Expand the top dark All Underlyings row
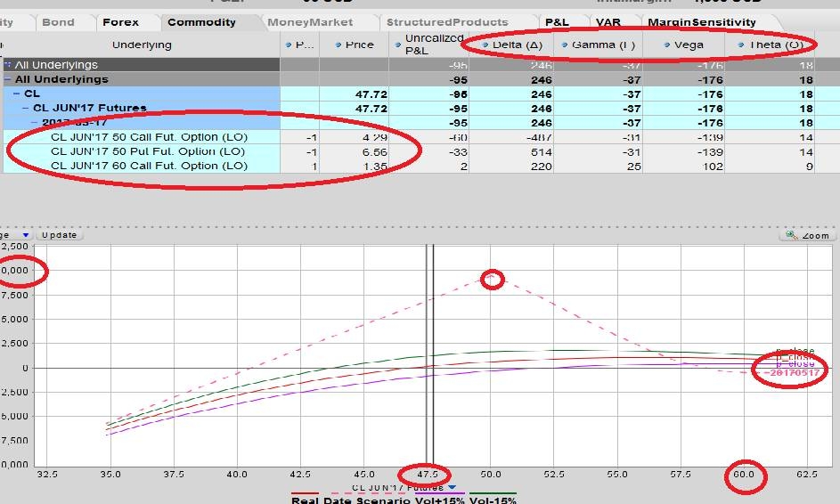This screenshot has width=840, height=504. tap(8, 64)
